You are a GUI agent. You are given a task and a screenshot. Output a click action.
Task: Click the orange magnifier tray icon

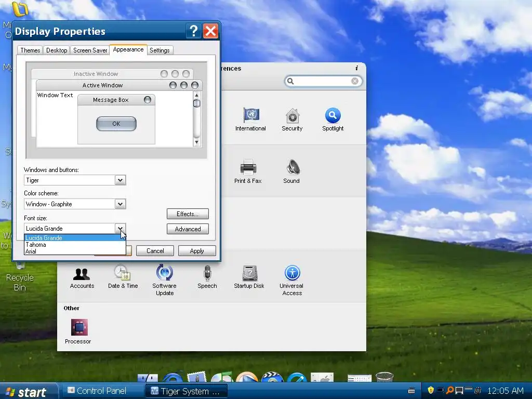450,391
